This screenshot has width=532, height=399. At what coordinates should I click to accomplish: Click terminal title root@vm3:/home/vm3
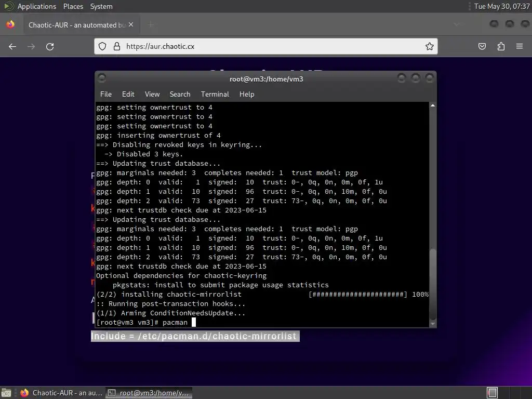(x=267, y=79)
